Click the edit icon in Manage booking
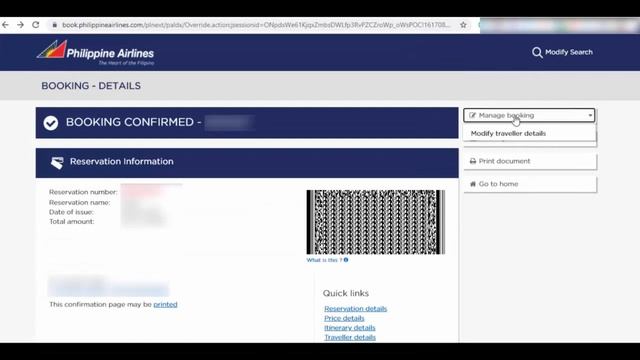Viewport: 640px width, 360px height. (473, 116)
